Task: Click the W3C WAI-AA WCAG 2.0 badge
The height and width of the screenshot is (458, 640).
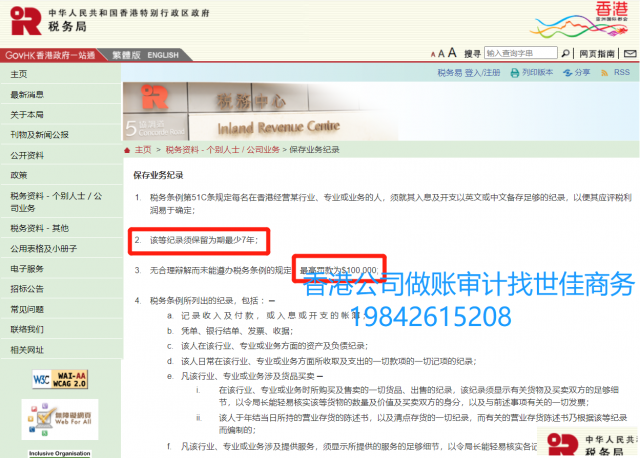Action: point(60,379)
